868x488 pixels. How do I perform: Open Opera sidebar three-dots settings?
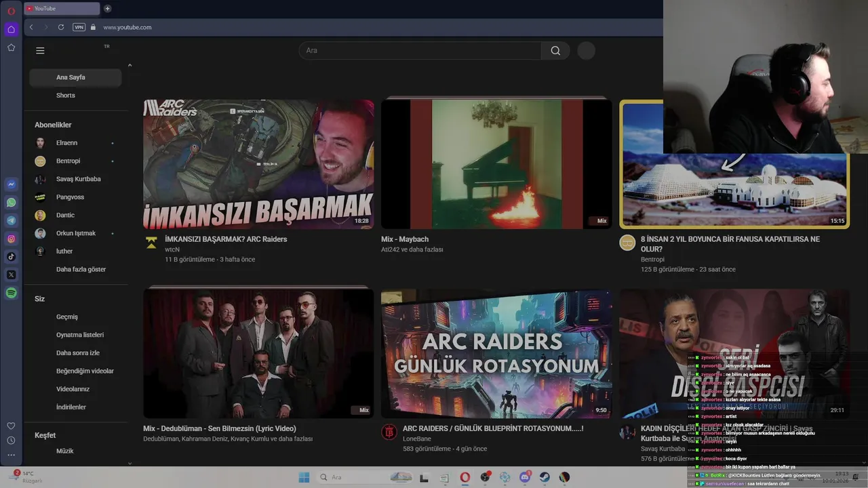(11, 455)
